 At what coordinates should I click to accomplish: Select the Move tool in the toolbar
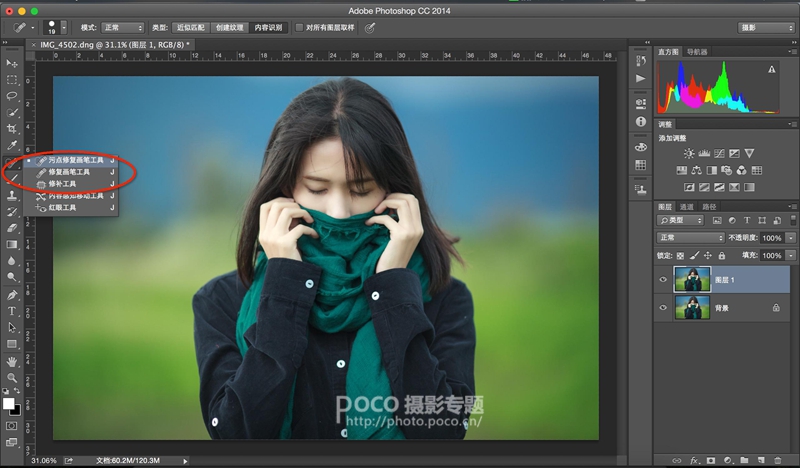coord(12,63)
